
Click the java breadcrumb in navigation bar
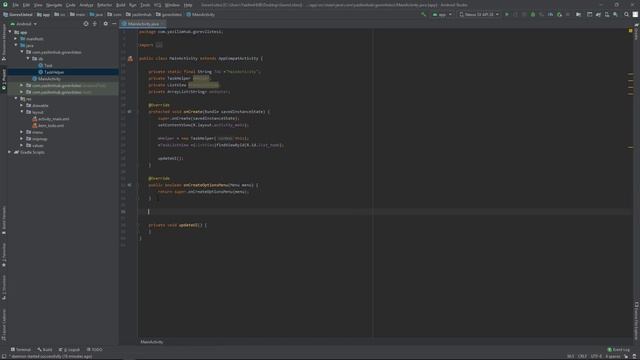point(96,15)
